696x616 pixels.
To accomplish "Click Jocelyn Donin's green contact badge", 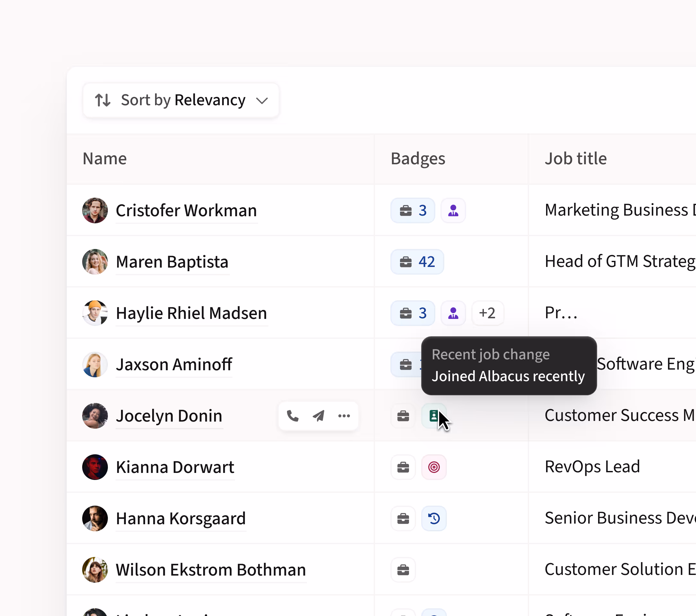I will click(433, 415).
